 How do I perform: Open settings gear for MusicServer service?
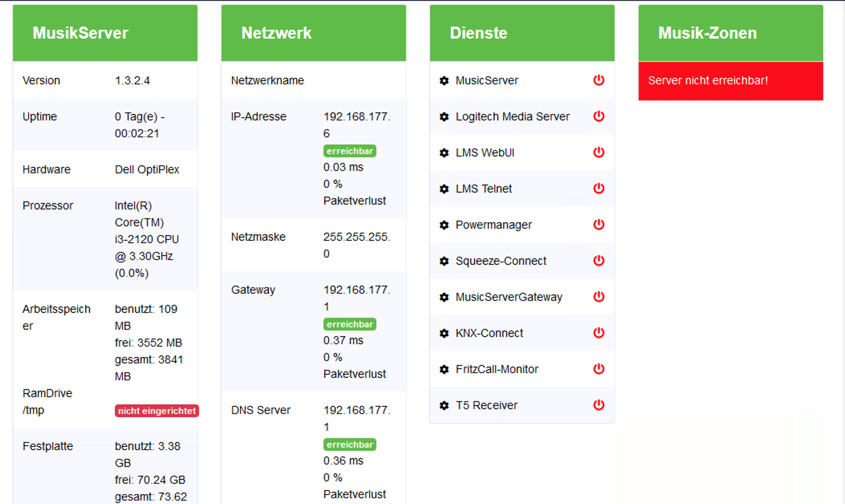coord(444,81)
